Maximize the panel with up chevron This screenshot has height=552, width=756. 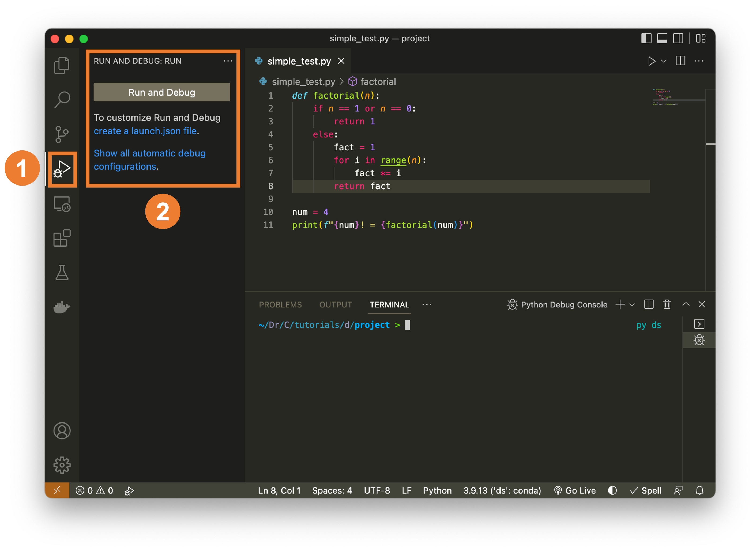(686, 304)
